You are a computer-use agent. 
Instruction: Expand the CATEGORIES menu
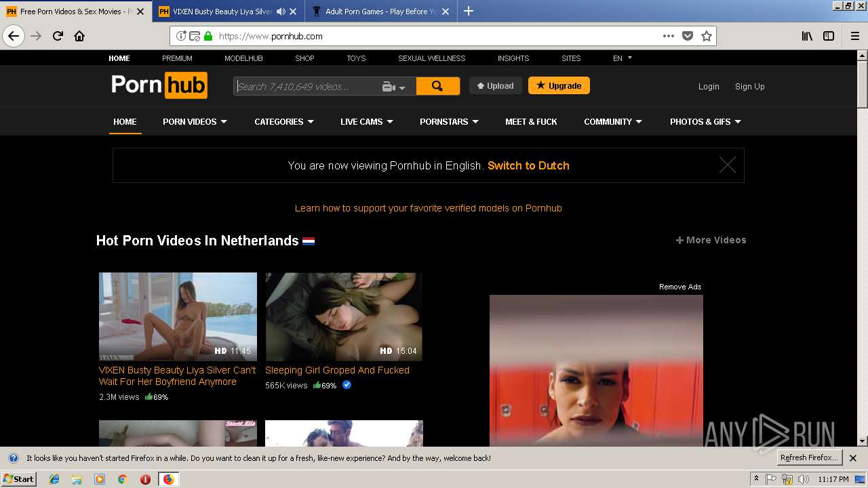(284, 122)
